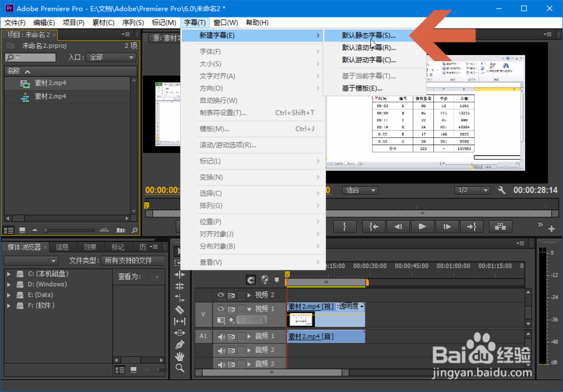The height and width of the screenshot is (392, 563).
Task: Click the 素材2.mp4 video clip thumbnail
Action: 301,319
